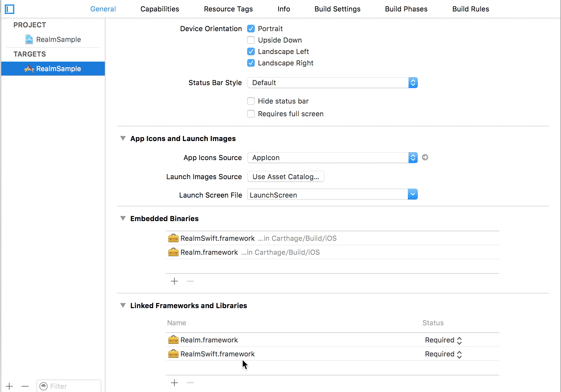Select RealmSwift.framework row in Linked Frameworks

(x=333, y=354)
